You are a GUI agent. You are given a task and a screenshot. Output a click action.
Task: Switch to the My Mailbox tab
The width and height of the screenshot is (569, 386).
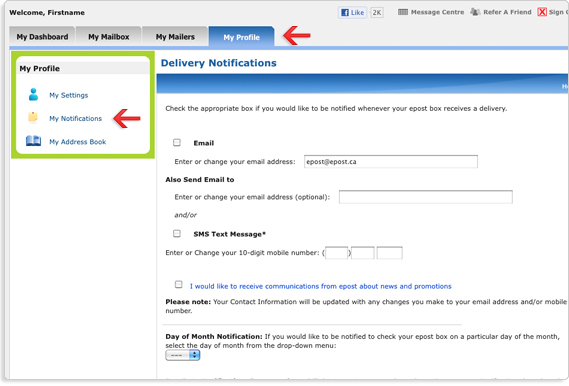pyautogui.click(x=109, y=37)
